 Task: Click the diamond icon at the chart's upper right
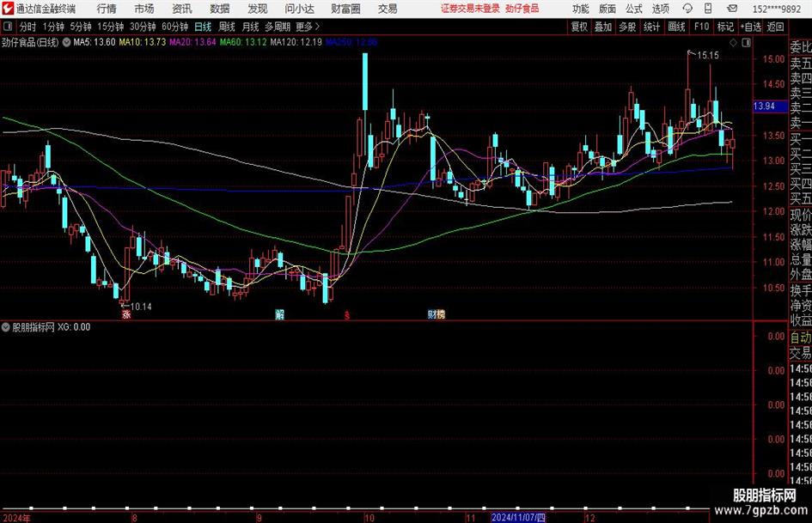click(x=733, y=43)
